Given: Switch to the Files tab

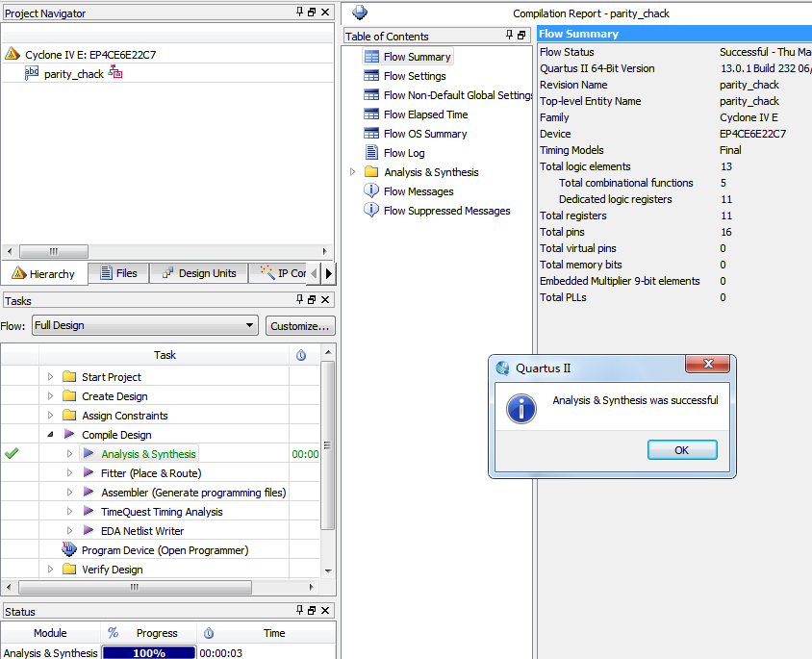Looking at the screenshot, I should click(x=118, y=273).
